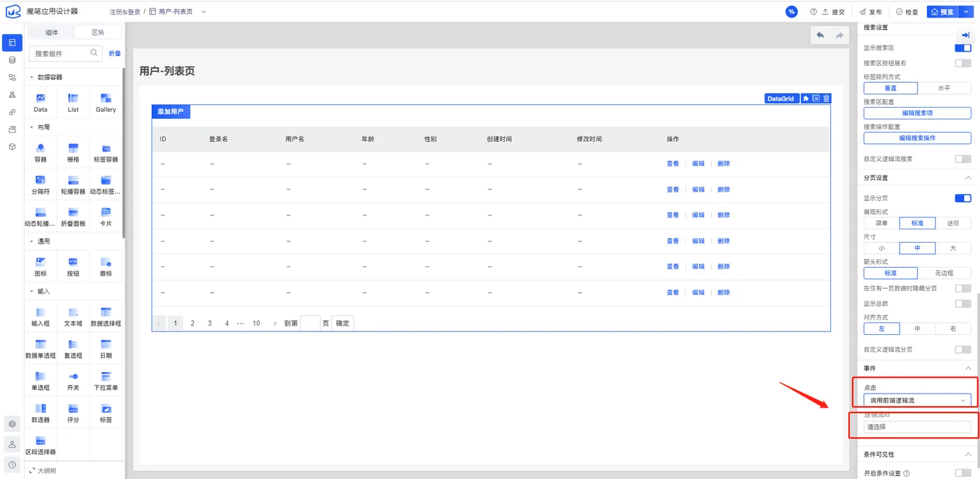The width and height of the screenshot is (980, 479).
Task: Open the dropdown arrow beside 预览
Action: (x=966, y=12)
